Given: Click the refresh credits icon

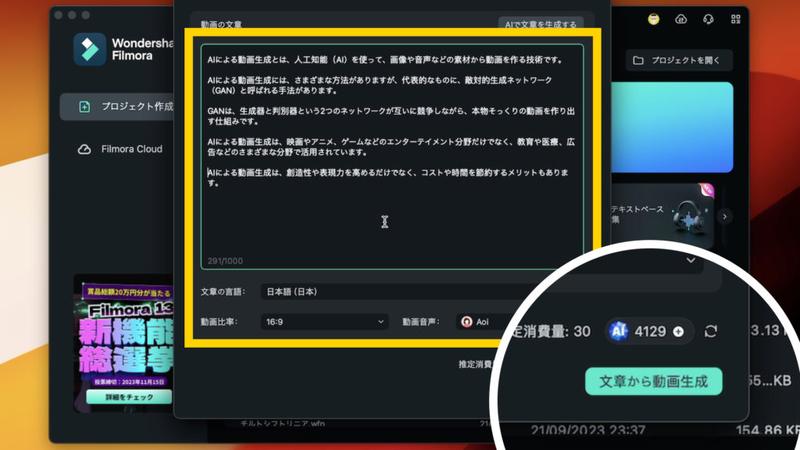Looking at the screenshot, I should click(x=711, y=332).
